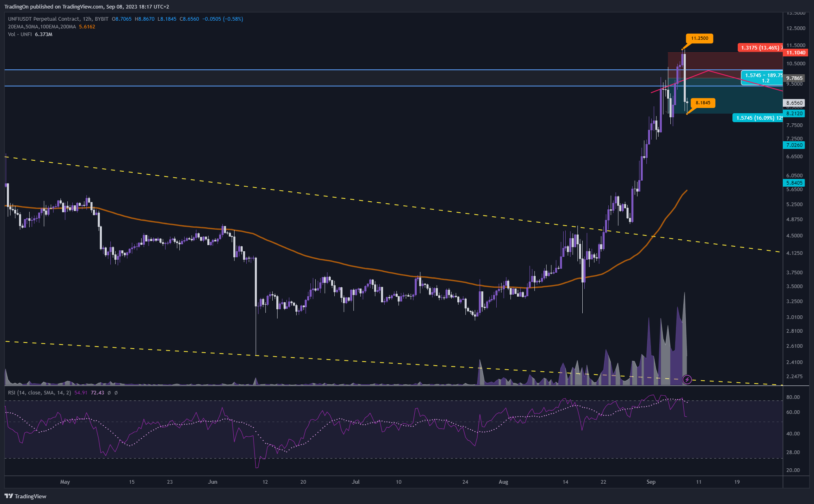Viewport: 814px width, 504px height.
Task: Select the red stop-loss zone of the short position
Action: click(x=725, y=65)
